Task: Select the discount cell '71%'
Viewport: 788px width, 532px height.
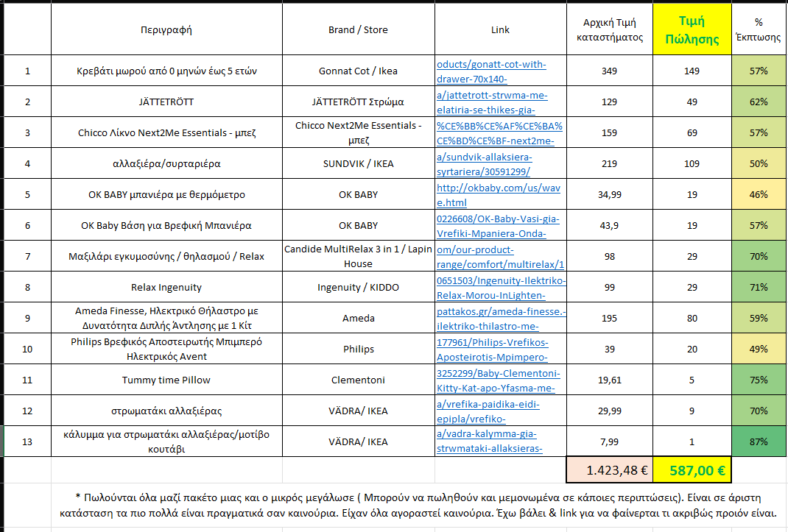Action: click(x=759, y=288)
